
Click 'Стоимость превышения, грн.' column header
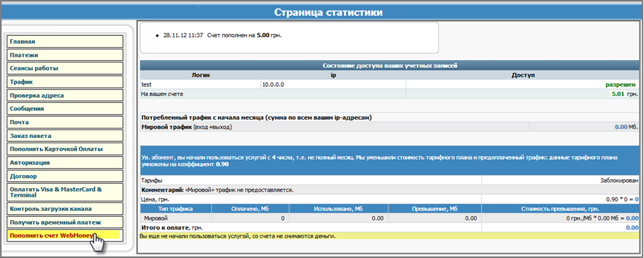[560, 209]
